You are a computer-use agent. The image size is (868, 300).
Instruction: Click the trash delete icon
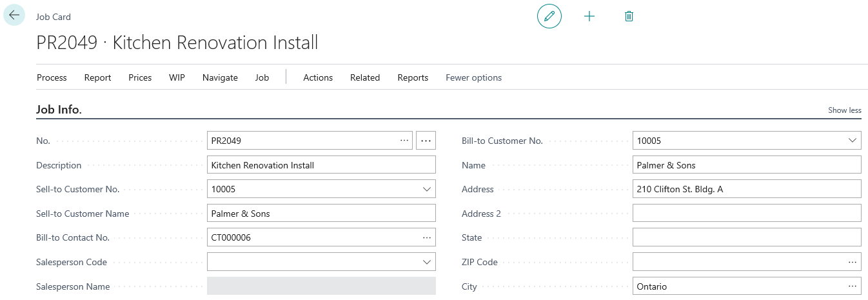tap(629, 16)
